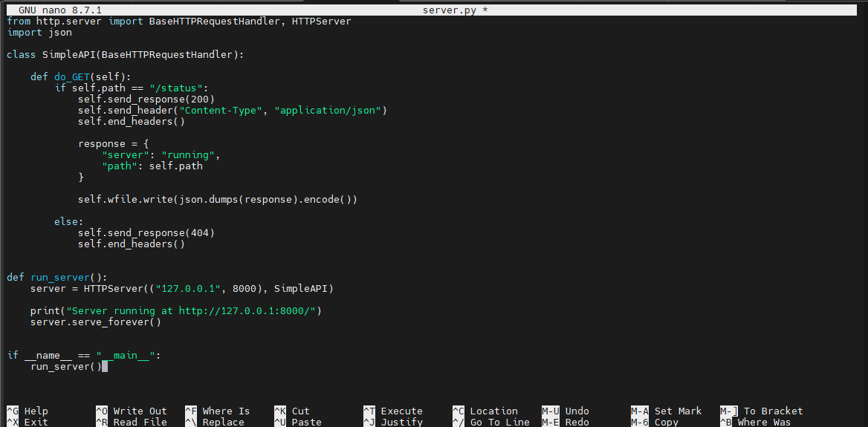
Task: Place cursor on 'import json' line
Action: 39,33
